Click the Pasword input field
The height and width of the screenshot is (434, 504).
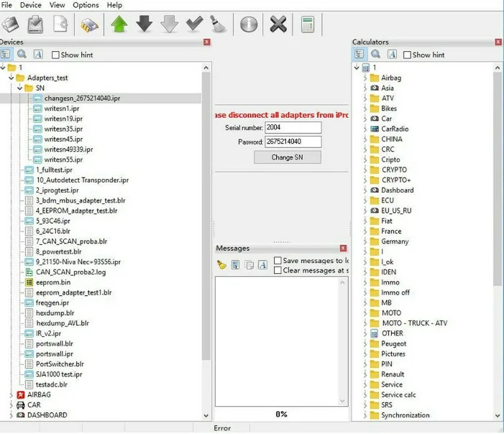coord(293,142)
